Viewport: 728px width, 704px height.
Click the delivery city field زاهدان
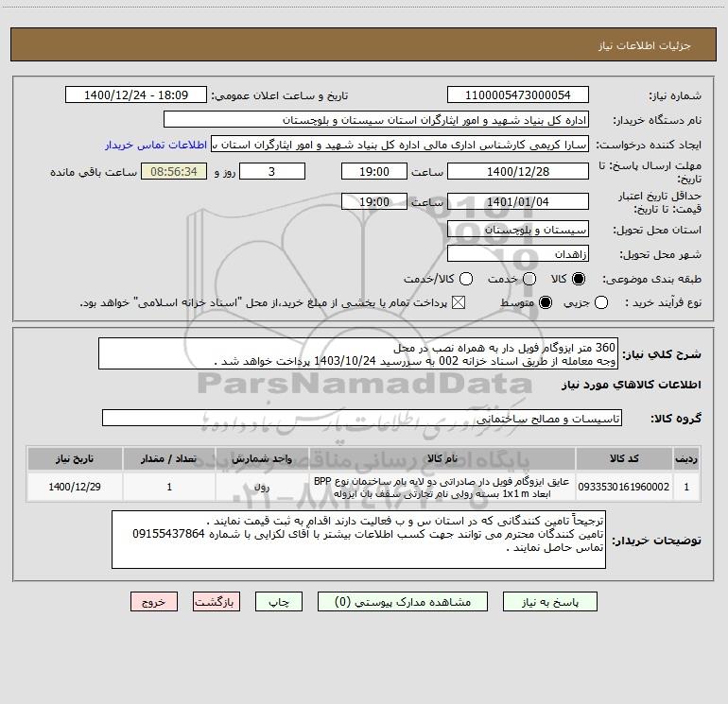click(x=518, y=254)
